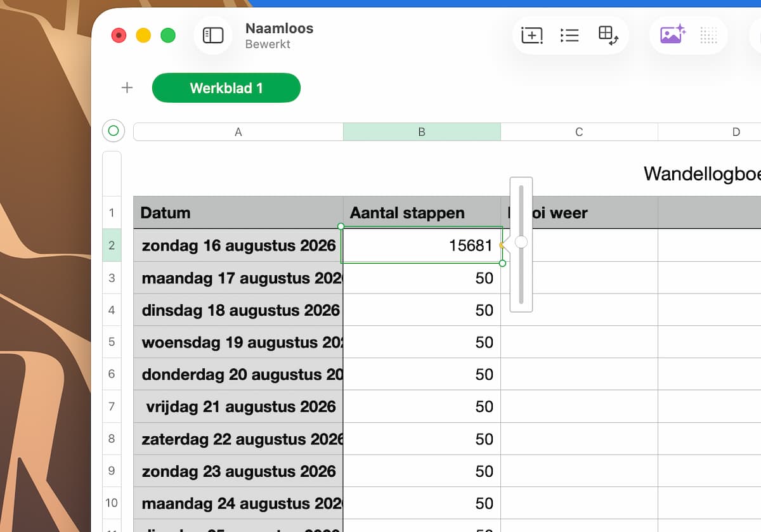Select row header number 10
The width and height of the screenshot is (761, 532).
point(112,503)
